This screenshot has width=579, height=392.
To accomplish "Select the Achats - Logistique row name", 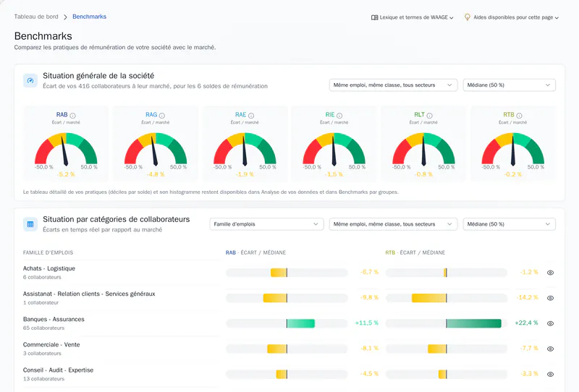I will pos(49,268).
